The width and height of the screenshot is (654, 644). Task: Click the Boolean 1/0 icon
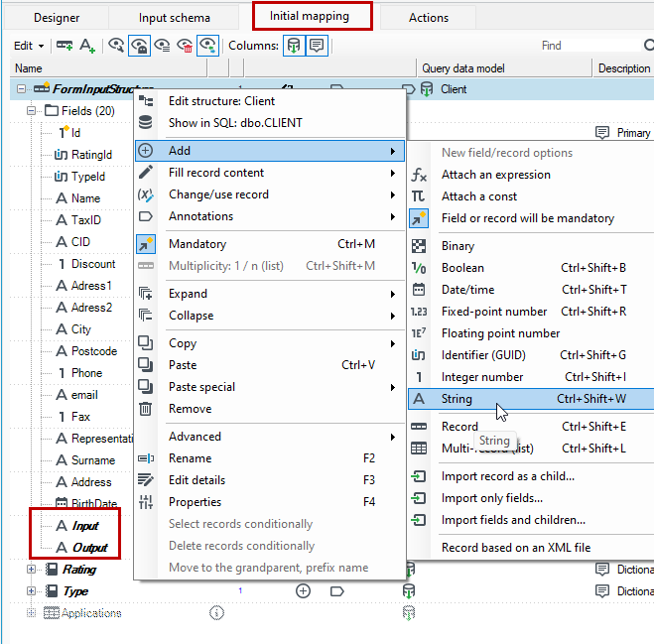[x=419, y=268]
